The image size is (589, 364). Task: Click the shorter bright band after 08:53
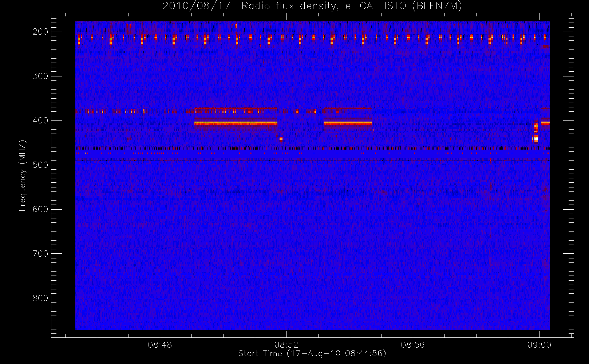tap(348, 123)
